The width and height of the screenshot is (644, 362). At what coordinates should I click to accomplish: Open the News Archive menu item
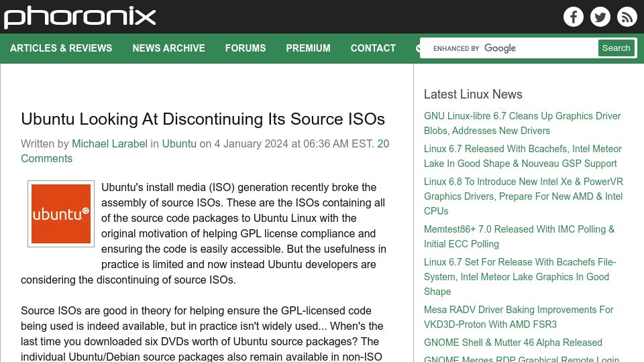pos(168,48)
